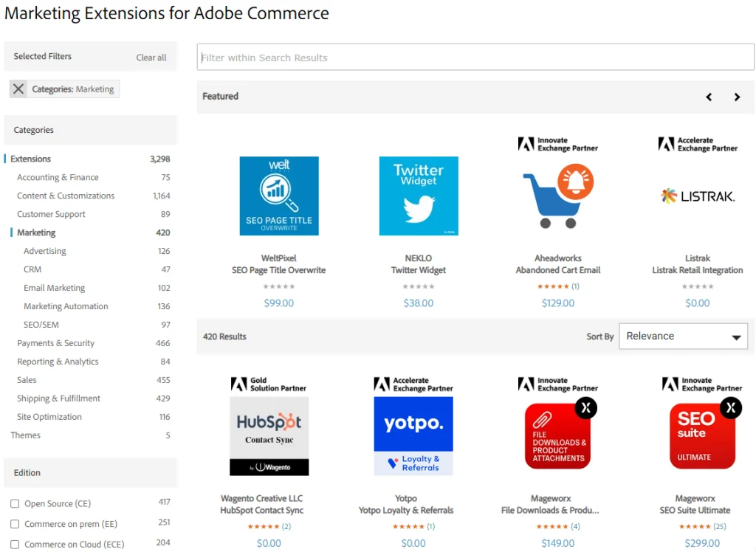Enable the Open Source (CE) checkbox
Viewport: 756px width, 552px height.
pos(15,504)
